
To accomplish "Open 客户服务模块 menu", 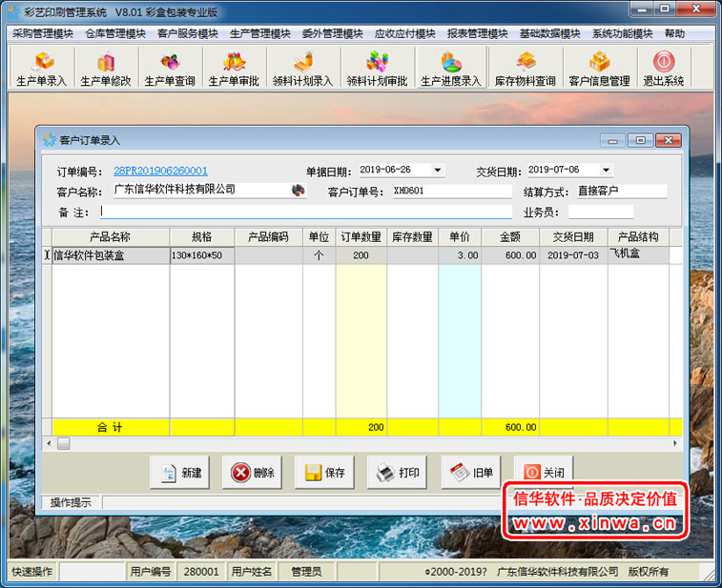I will 187,33.
